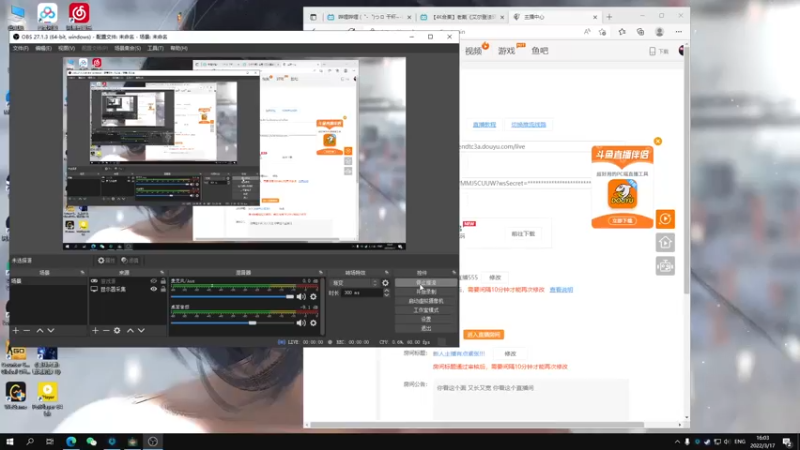Image resolution: width=800 pixels, height=450 pixels.
Task: Move the scene up in the Scenes panel
Action: [x=40, y=331]
